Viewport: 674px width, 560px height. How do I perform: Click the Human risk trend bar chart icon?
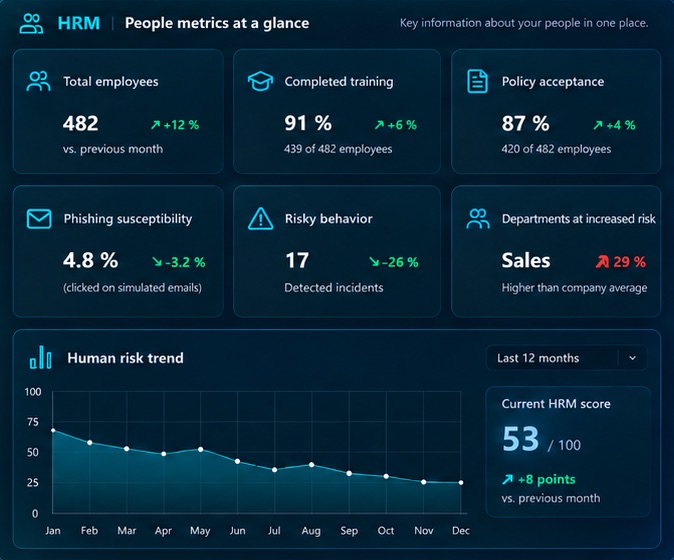click(x=40, y=358)
